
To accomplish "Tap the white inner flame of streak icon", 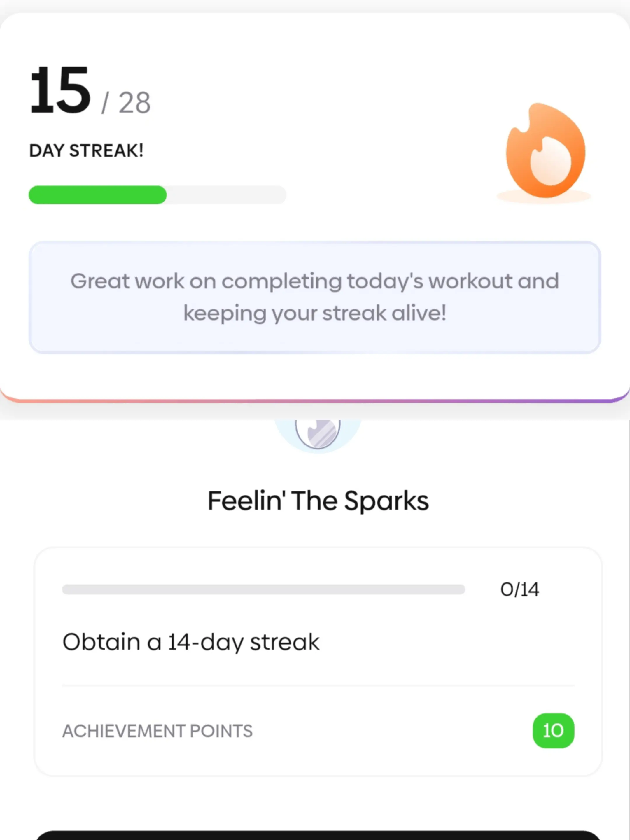I will pos(551,163).
